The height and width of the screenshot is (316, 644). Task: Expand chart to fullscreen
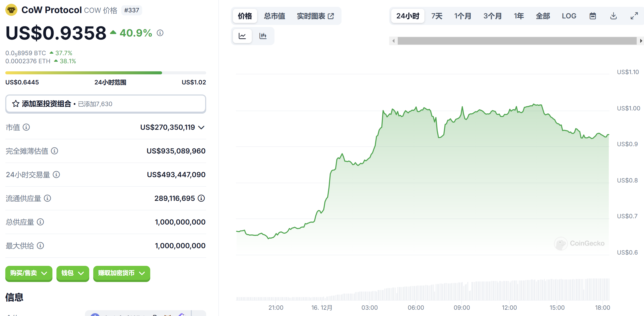click(634, 16)
